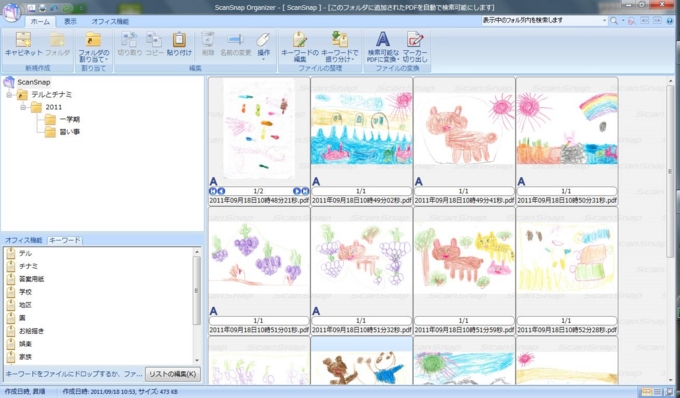
Task: Select the 学校 keyword
Action: pos(25,292)
